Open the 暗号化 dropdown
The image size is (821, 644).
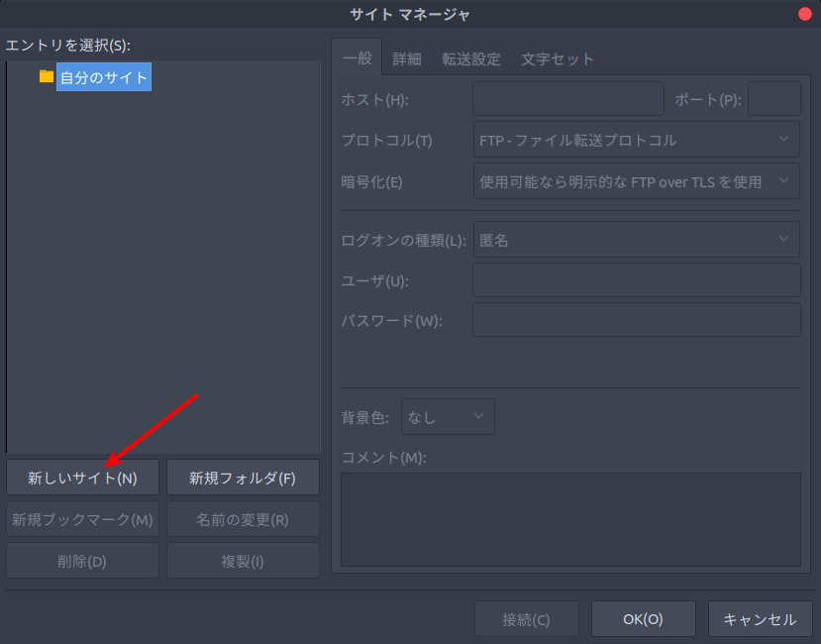coord(635,181)
